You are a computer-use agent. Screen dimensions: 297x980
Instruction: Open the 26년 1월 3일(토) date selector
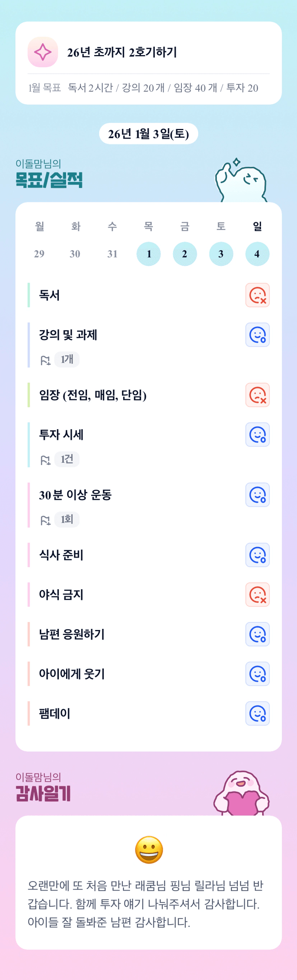[148, 134]
